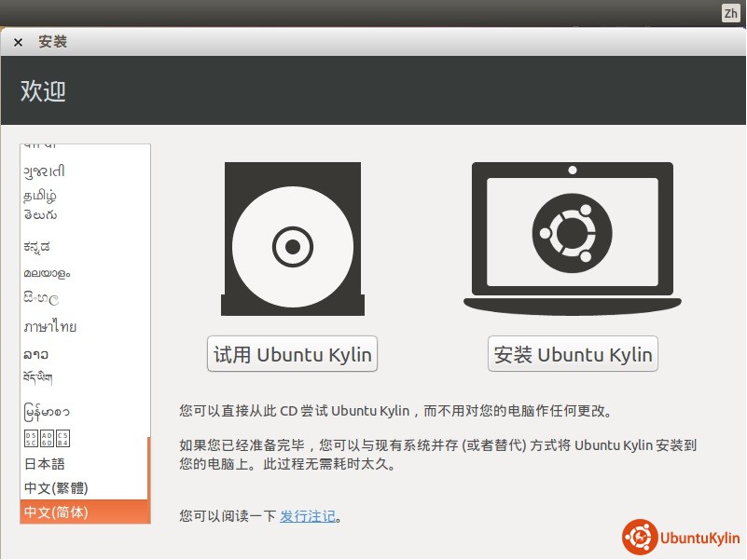Select Lao ລາວ language entry
The image size is (747, 560).
36,354
